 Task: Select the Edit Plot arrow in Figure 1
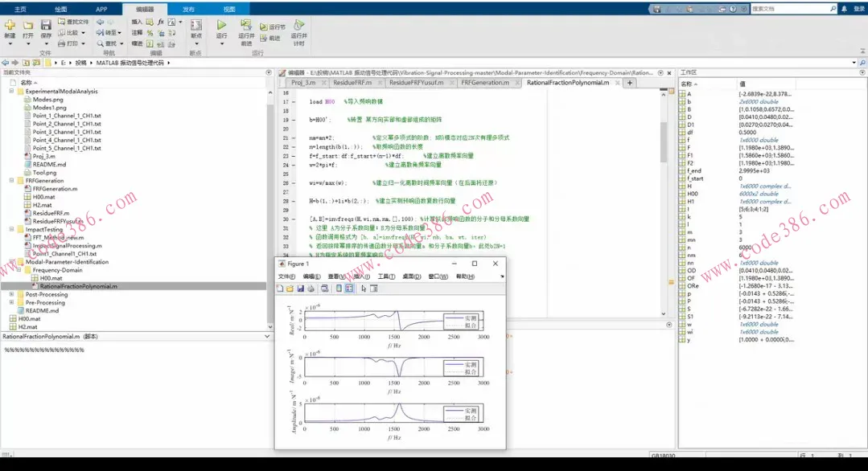click(x=364, y=289)
